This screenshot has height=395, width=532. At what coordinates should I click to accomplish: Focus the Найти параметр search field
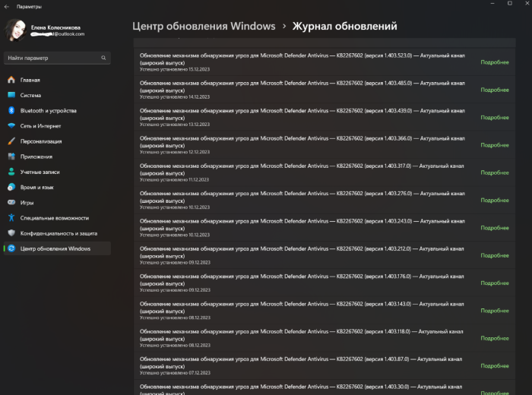(x=57, y=58)
